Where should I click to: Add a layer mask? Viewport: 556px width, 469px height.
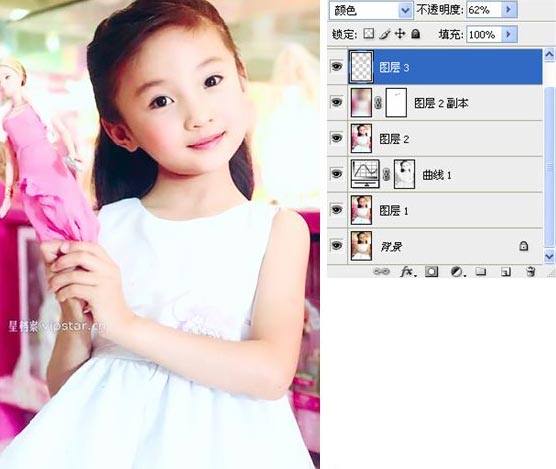(432, 272)
